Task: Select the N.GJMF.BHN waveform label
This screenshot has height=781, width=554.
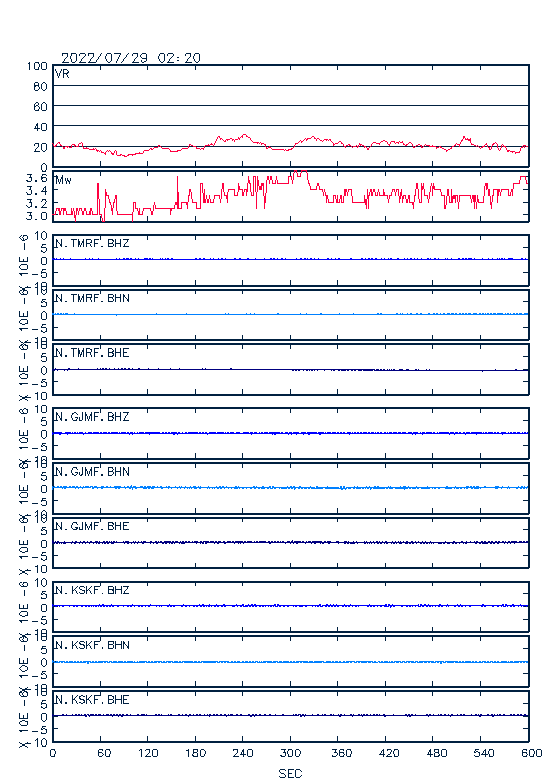Action: [92, 471]
